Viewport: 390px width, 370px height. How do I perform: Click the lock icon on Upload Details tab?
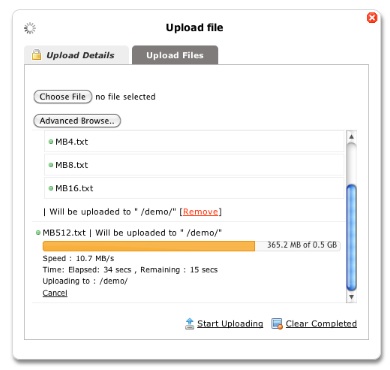[x=36, y=55]
